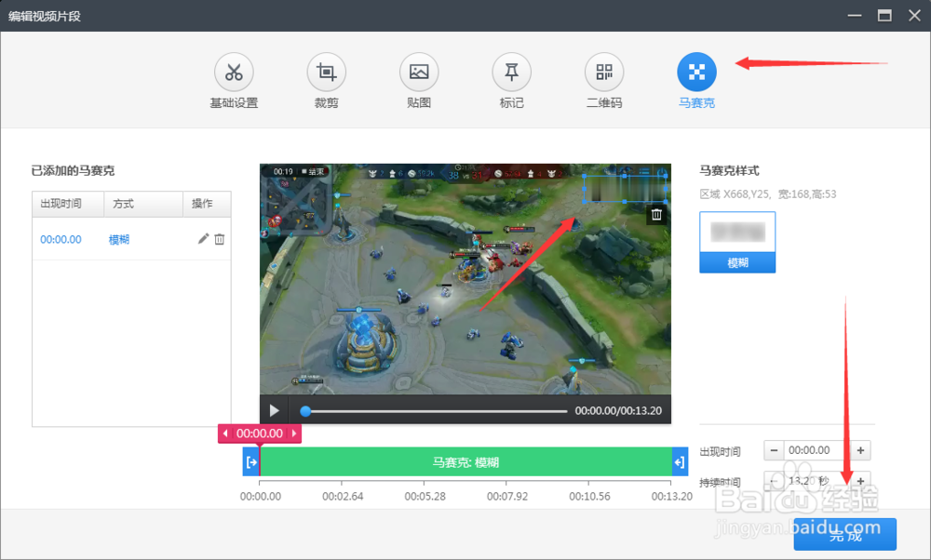Click the 方式 column header
The height and width of the screenshot is (560, 931).
143,204
